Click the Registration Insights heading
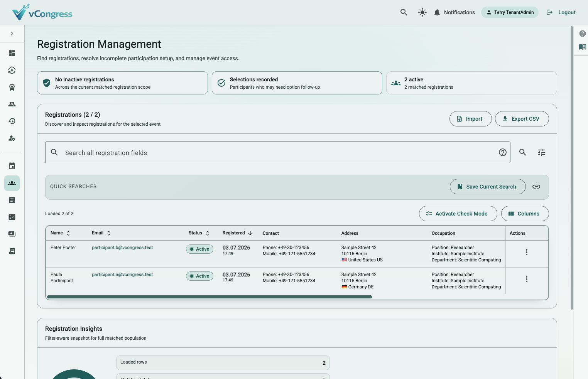The image size is (588, 379). pos(74,328)
